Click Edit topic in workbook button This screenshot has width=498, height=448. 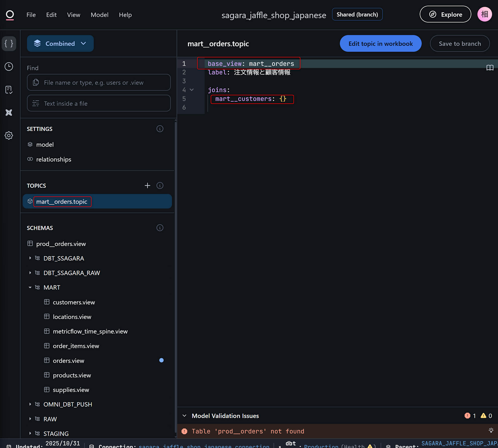380,44
